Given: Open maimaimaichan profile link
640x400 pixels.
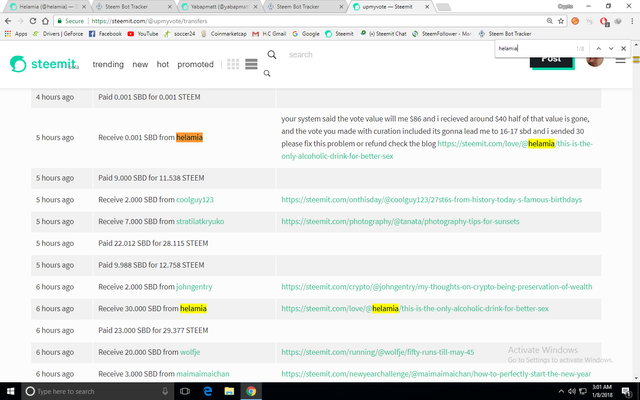Looking at the screenshot, I should tap(202, 374).
